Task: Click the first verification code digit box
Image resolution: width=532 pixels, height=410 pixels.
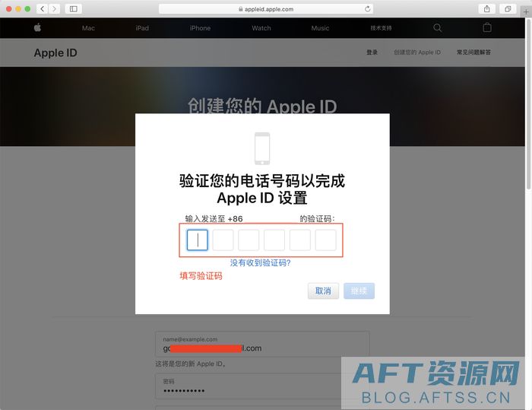Action: pyautogui.click(x=198, y=240)
